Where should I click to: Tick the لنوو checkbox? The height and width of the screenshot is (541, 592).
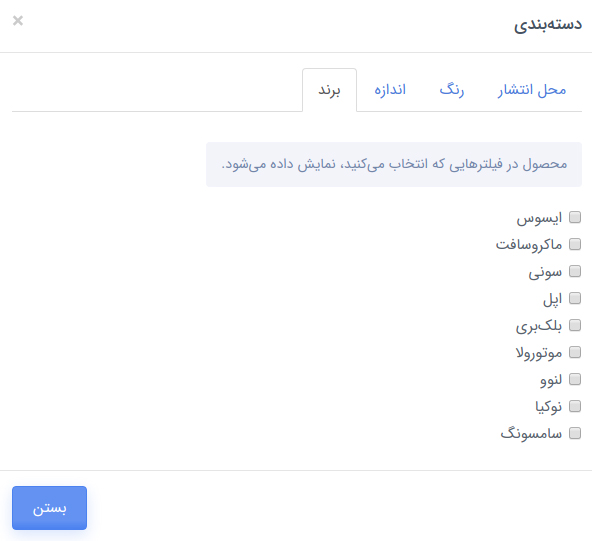click(x=575, y=379)
